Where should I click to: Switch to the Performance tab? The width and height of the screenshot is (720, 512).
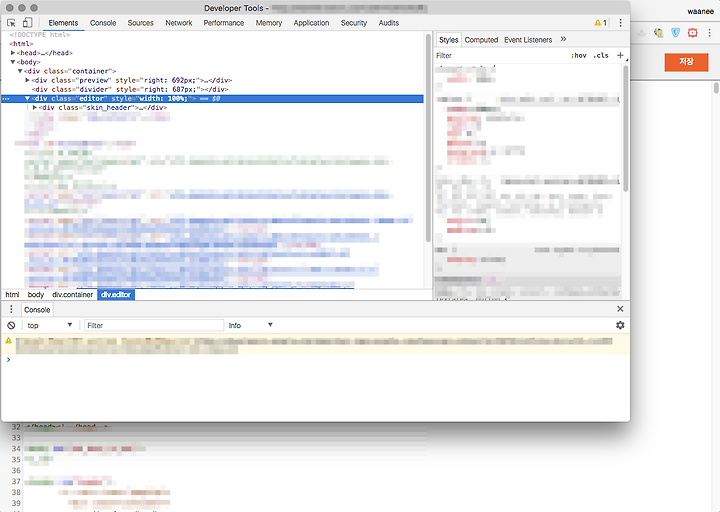coord(224,23)
